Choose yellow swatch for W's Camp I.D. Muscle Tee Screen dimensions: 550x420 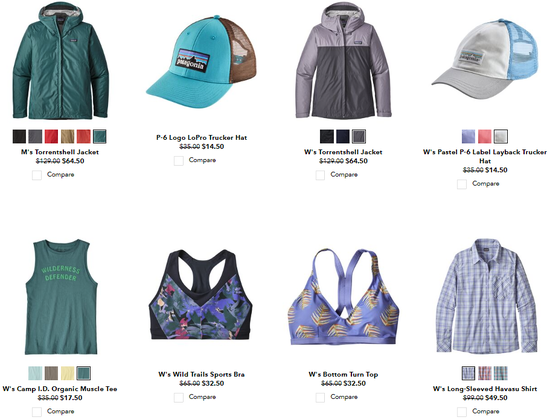point(67,373)
